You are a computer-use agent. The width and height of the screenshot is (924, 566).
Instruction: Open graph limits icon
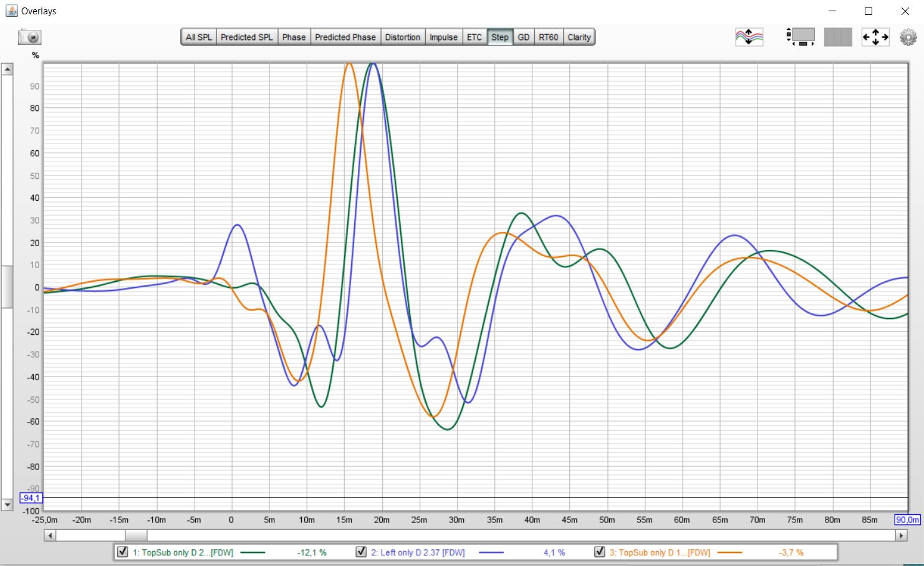click(800, 37)
